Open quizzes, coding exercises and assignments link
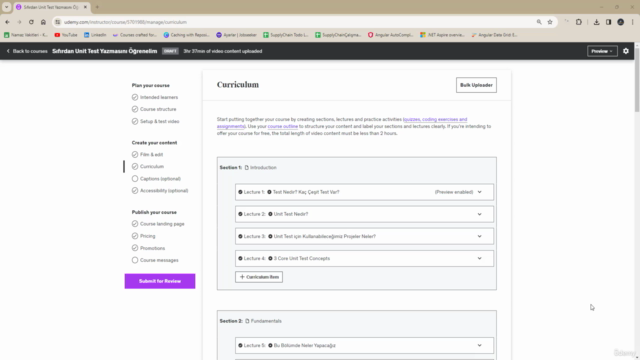Screen dimensions: 640x360 [435, 120]
